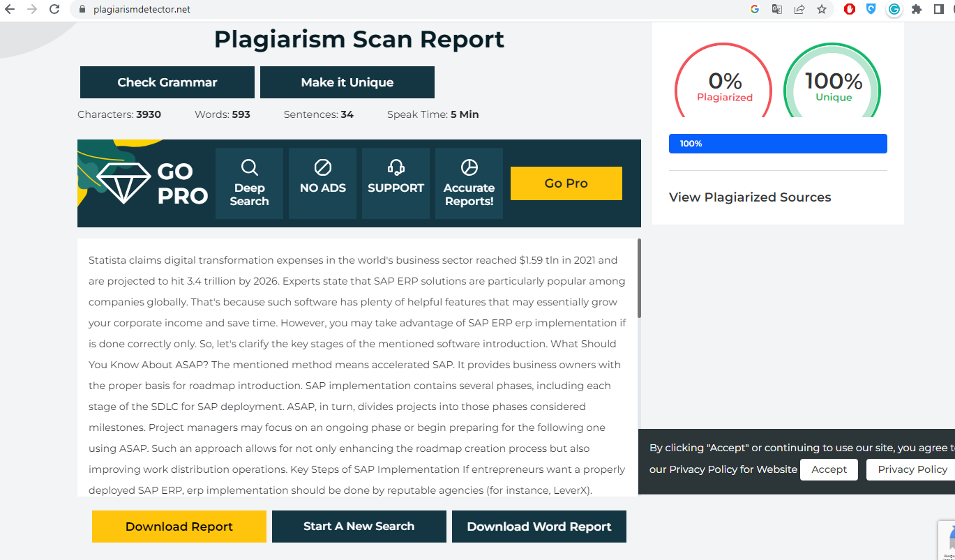Click the yellow Go Pro button
The image size is (955, 560).
[x=566, y=183]
